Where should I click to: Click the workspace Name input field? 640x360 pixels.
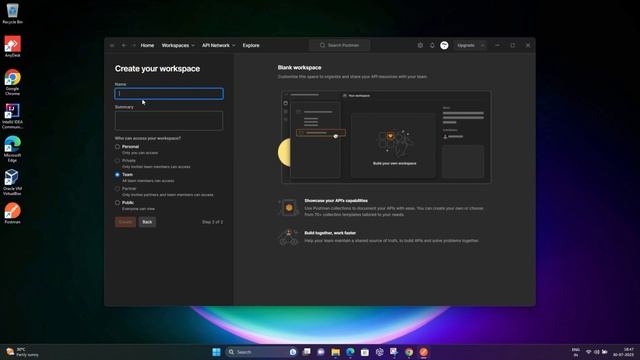(169, 93)
